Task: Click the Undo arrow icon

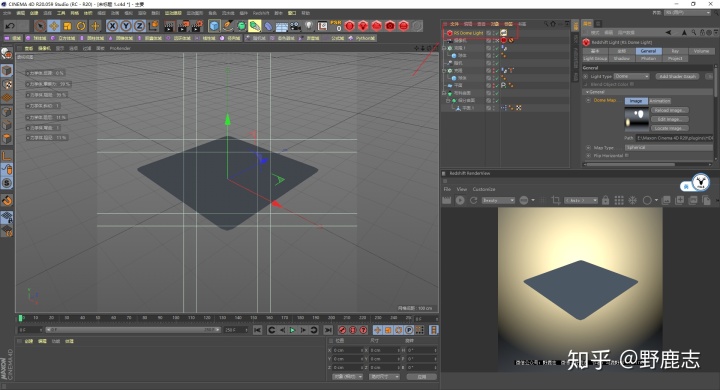Action: pyautogui.click(x=10, y=26)
